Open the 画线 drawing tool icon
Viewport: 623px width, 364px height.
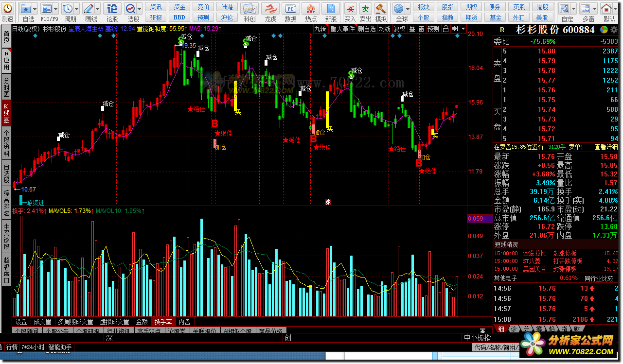(x=88, y=9)
